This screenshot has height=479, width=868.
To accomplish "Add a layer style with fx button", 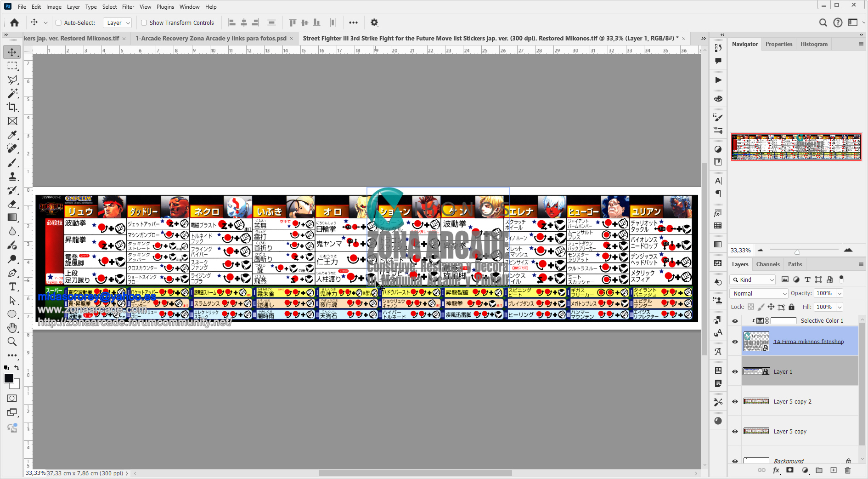I will point(776,470).
